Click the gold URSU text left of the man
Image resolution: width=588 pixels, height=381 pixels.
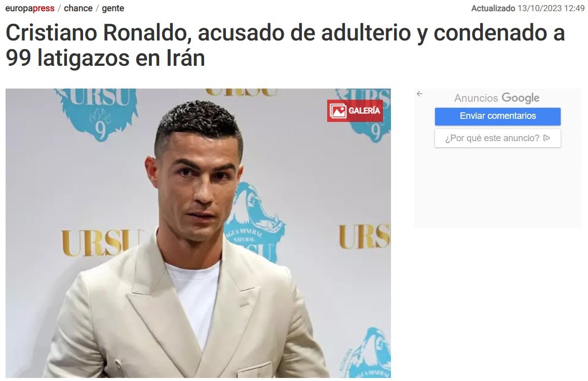click(98, 243)
